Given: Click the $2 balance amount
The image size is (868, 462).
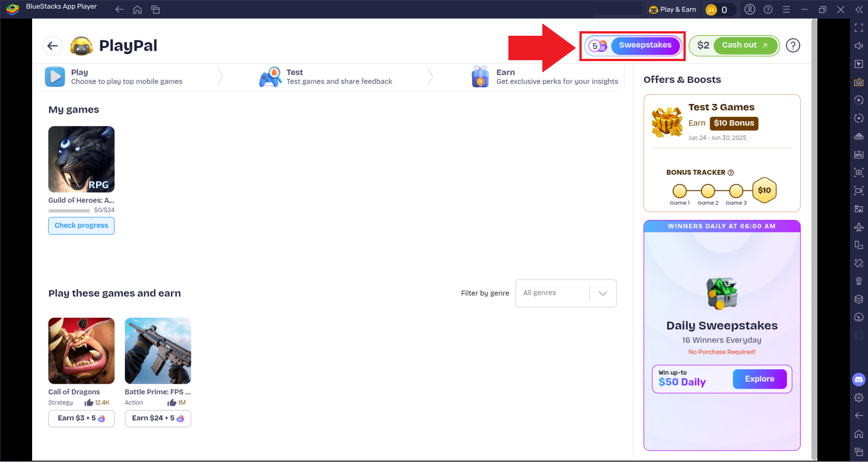Looking at the screenshot, I should (703, 45).
